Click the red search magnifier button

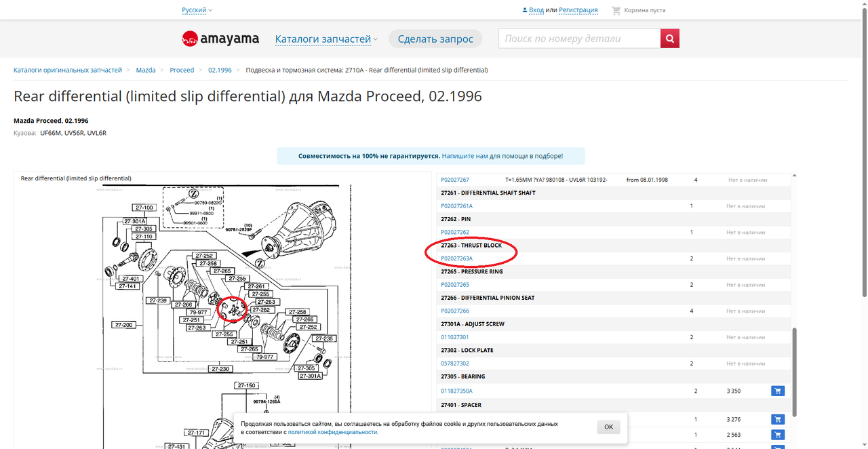(x=670, y=39)
